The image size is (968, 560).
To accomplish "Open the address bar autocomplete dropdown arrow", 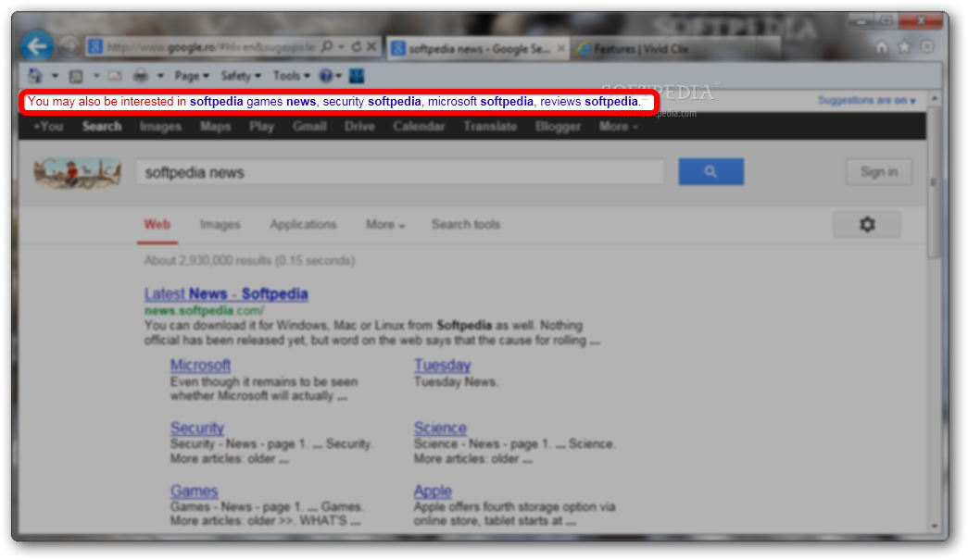I will 342,47.
